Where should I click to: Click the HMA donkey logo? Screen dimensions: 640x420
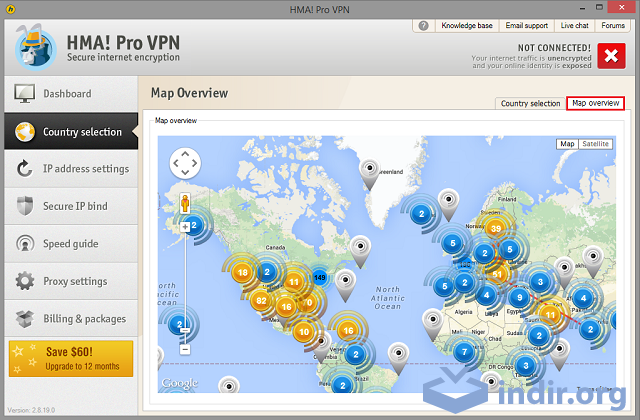click(36, 48)
